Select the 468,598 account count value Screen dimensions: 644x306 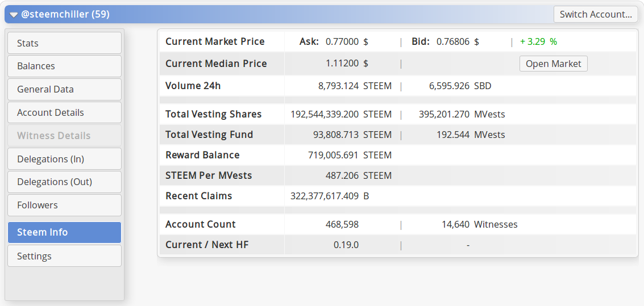tap(341, 224)
